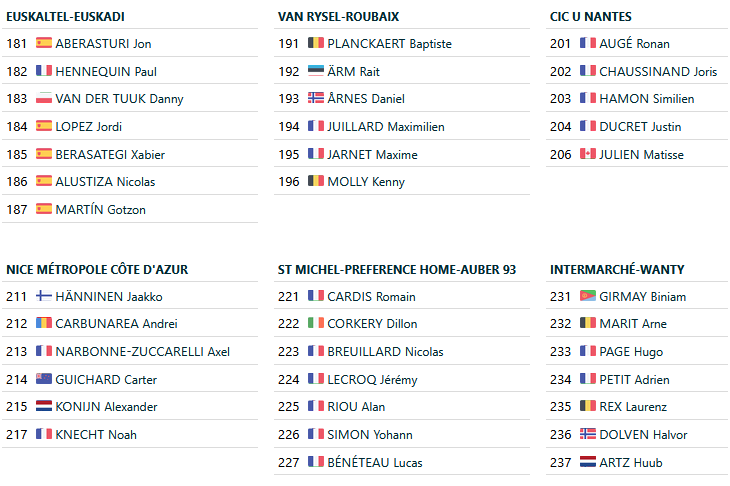730x486 pixels.
Task: Open the EUSKALTEL-EUSKADI team page
Action: (66, 17)
